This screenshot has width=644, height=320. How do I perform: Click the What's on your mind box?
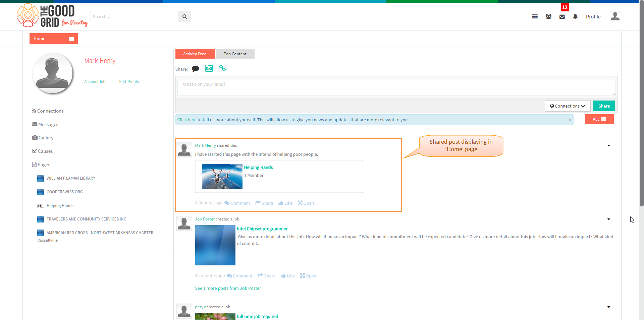(396, 87)
